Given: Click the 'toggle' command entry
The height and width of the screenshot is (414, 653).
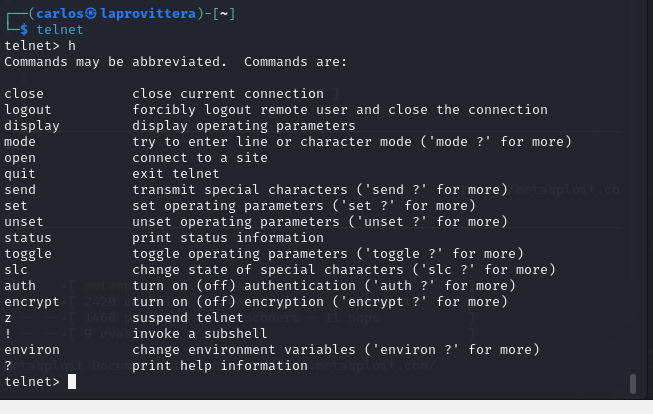Looking at the screenshot, I should (x=28, y=254).
